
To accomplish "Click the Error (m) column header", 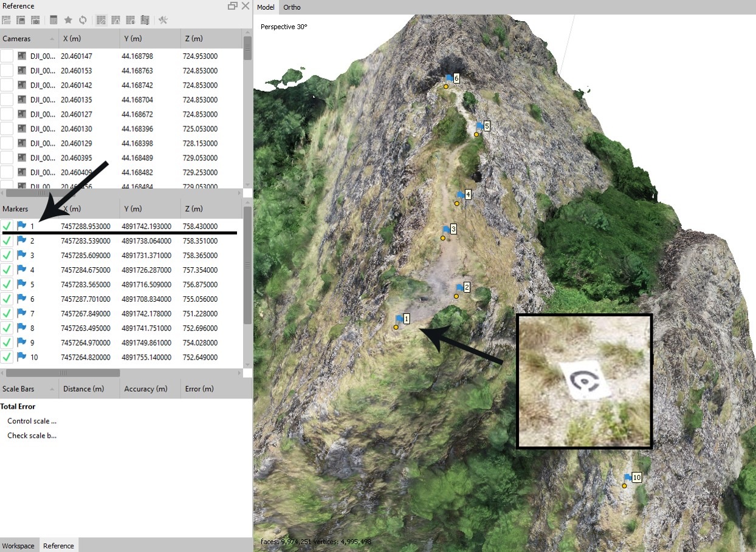I will coord(216,389).
